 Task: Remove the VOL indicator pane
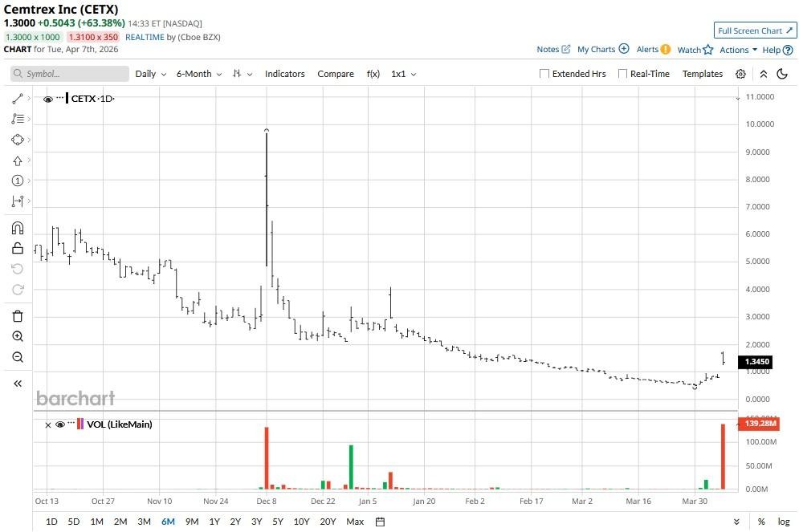[48, 425]
